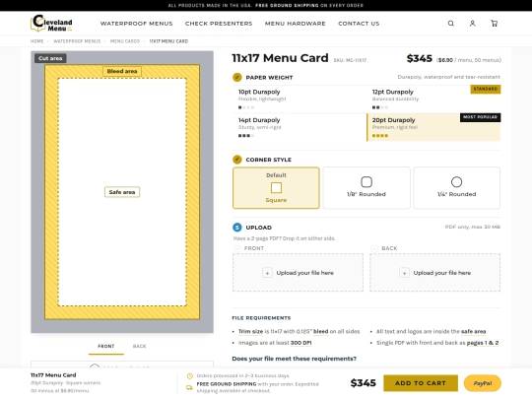The image size is (532, 399).
Task: Click the Corner Style step checkmark icon
Action: coord(237,160)
